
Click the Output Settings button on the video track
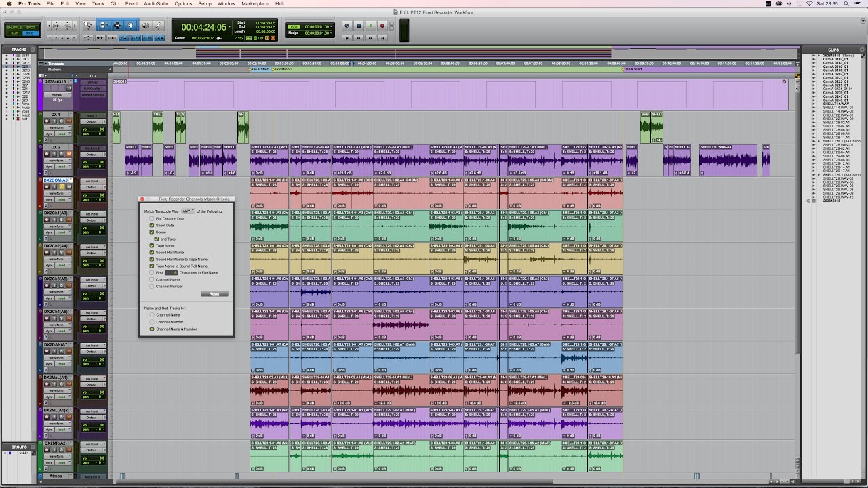[93, 95]
